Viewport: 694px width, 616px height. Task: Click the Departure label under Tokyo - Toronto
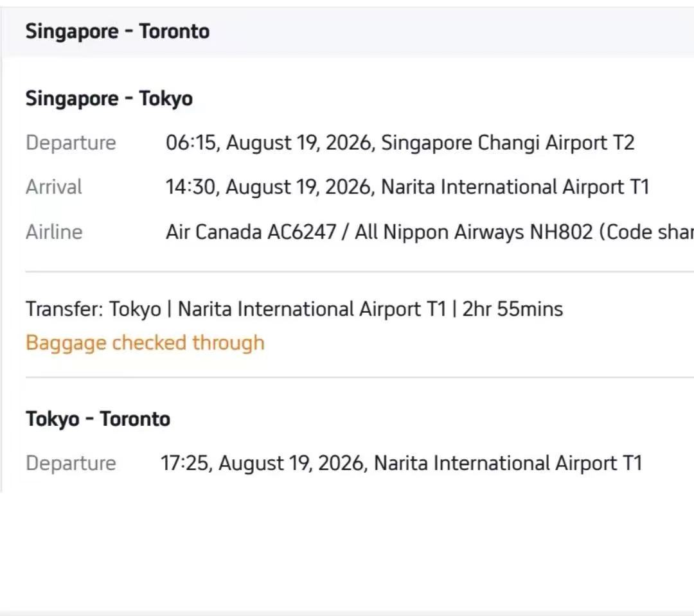tap(71, 463)
